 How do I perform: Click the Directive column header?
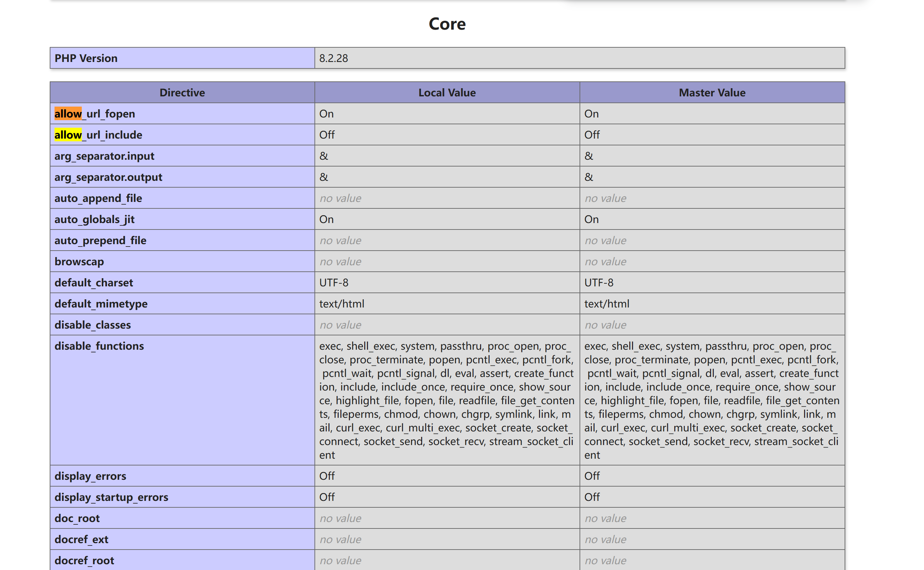(182, 92)
